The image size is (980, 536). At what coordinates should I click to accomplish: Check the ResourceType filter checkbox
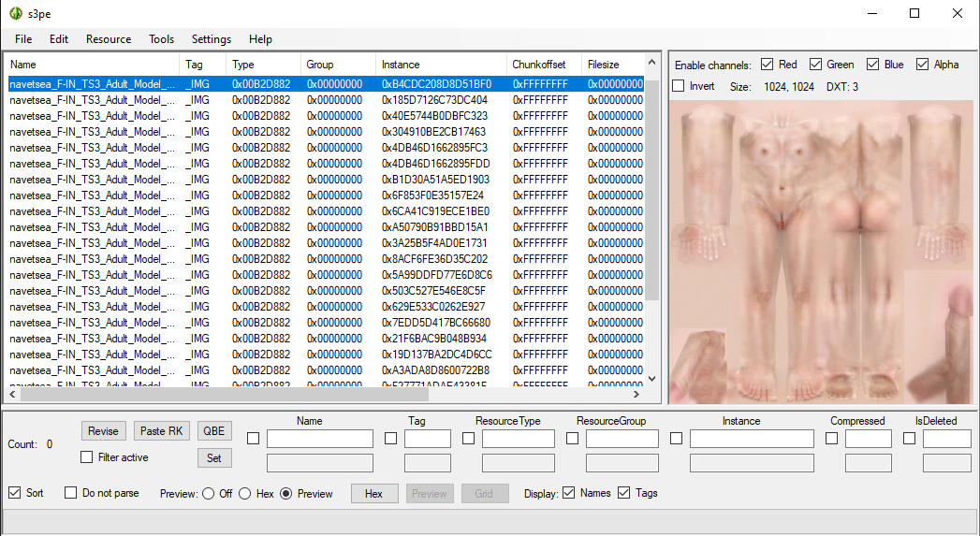tap(468, 439)
